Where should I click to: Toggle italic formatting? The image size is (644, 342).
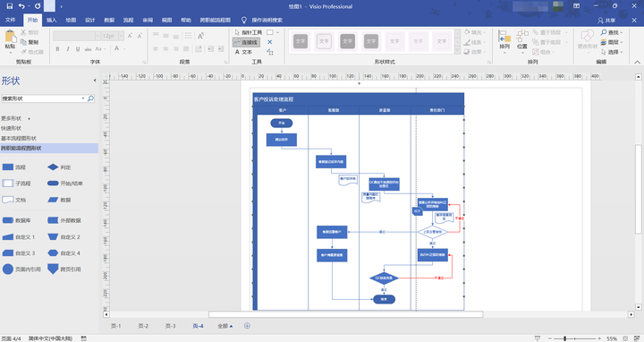click(x=68, y=48)
